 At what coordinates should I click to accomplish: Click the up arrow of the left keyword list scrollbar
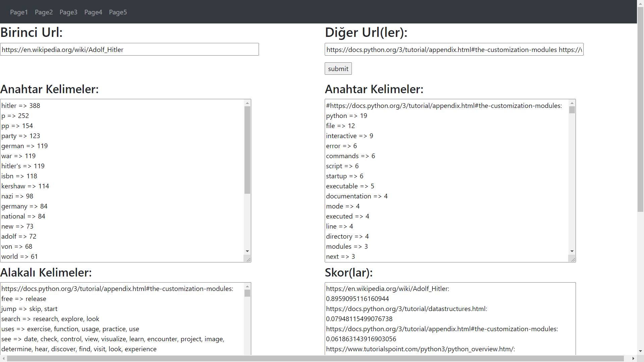pos(247,103)
